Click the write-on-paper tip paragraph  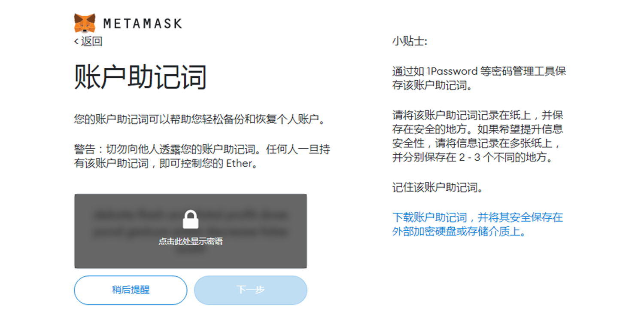click(477, 136)
